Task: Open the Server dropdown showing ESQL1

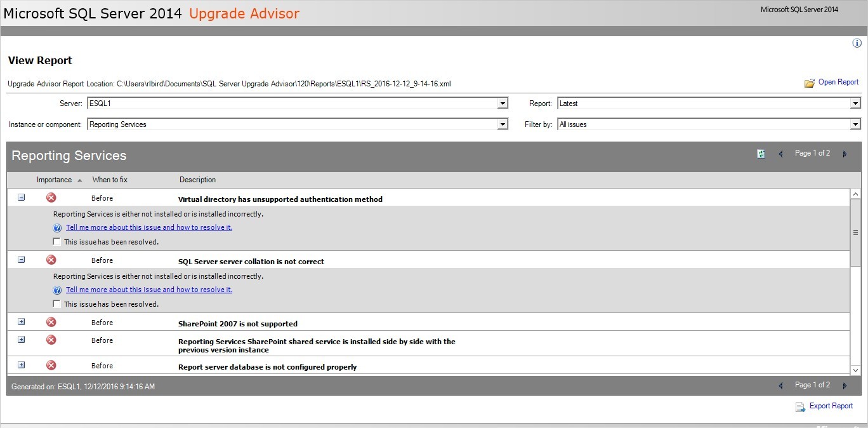Action: click(298, 104)
